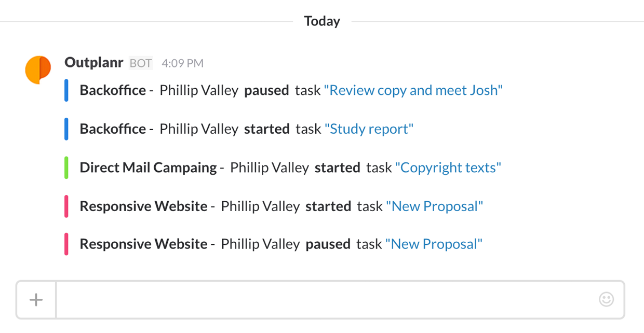Open the "Copyright texts" task link
Screen dimensions: 644x333
(448, 168)
